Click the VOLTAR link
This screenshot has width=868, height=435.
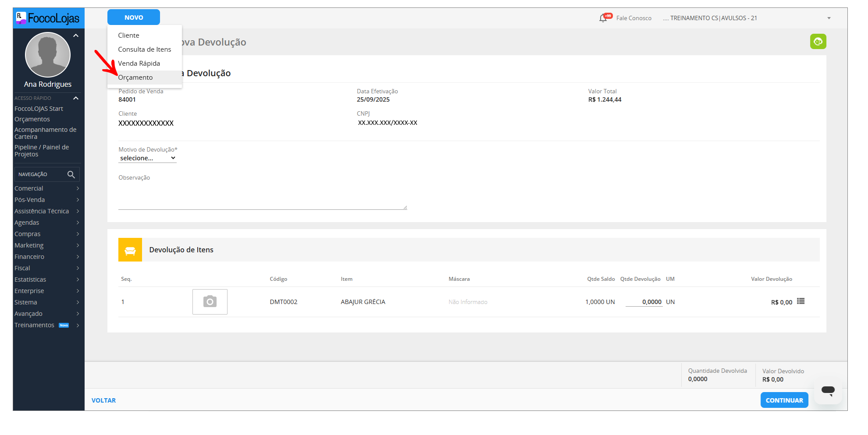pyautogui.click(x=104, y=400)
